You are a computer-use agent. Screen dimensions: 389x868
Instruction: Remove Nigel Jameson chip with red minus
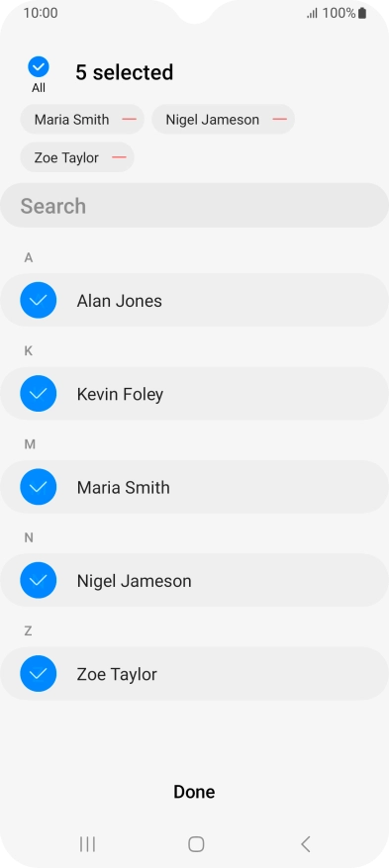[279, 119]
